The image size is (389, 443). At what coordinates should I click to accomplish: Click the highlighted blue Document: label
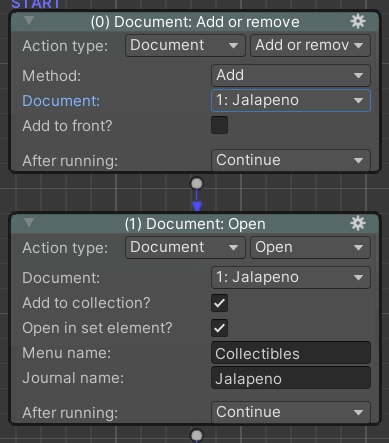coord(61,101)
